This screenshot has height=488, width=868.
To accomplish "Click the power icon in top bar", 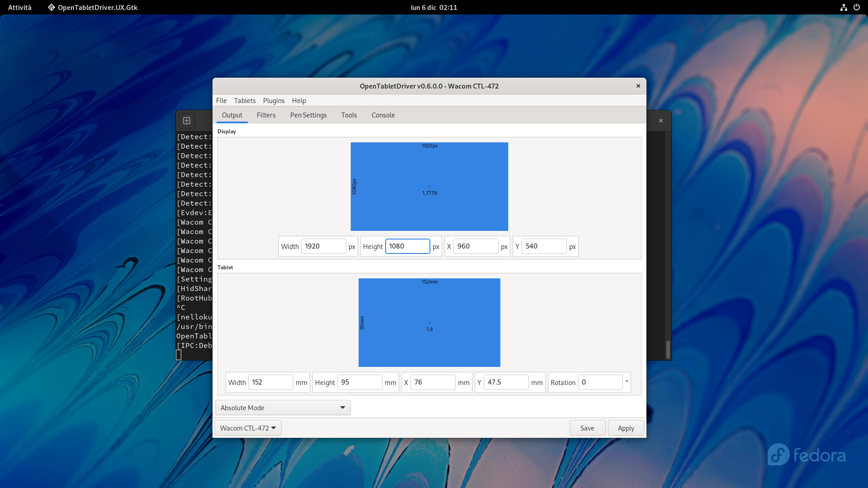I will click(857, 7).
